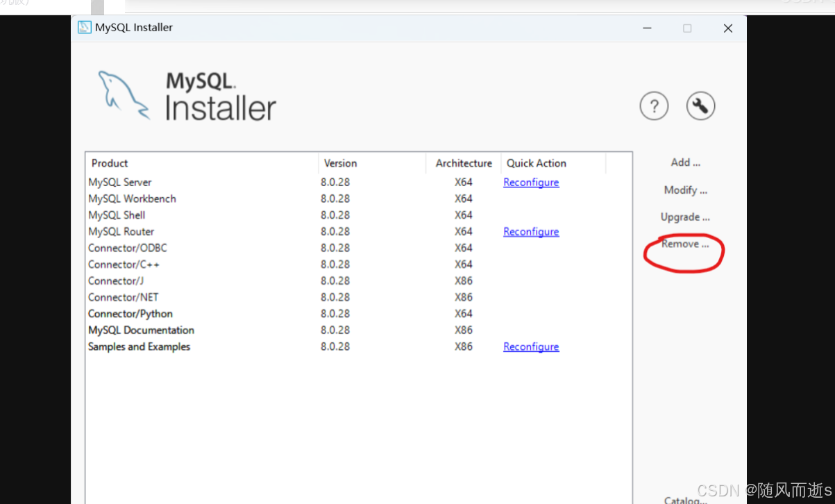Screen dimensions: 835x504
Task: Open the Add products wizard
Action: click(x=684, y=162)
